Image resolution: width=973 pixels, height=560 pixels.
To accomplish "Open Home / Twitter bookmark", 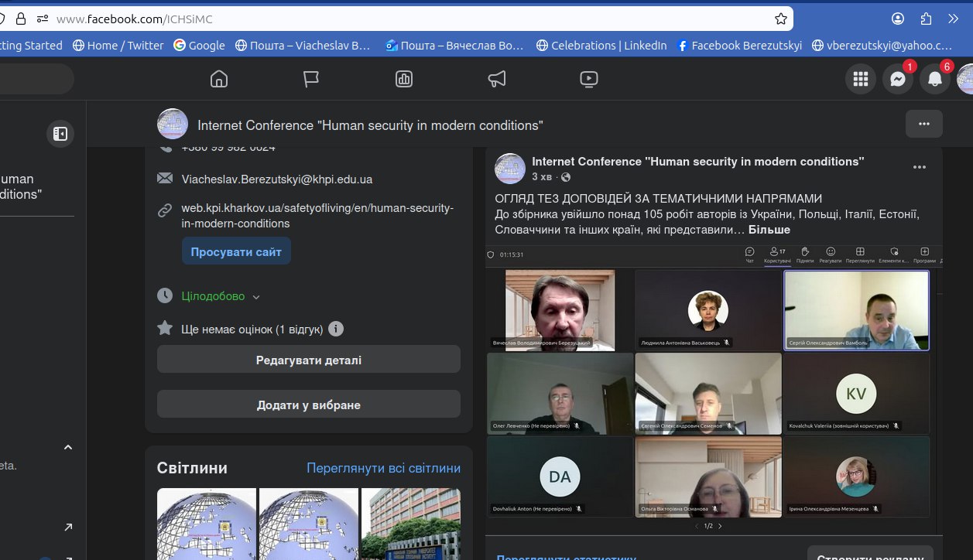I will point(118,46).
